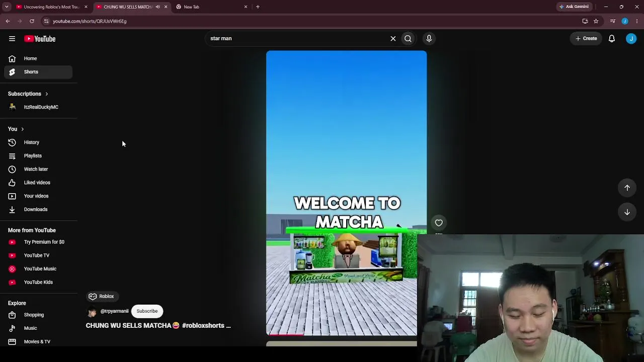Click Ask Gemini button
The height and width of the screenshot is (362, 644).
click(x=574, y=7)
